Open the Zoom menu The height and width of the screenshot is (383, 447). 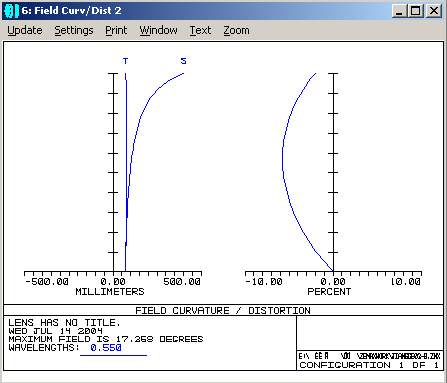(x=236, y=30)
